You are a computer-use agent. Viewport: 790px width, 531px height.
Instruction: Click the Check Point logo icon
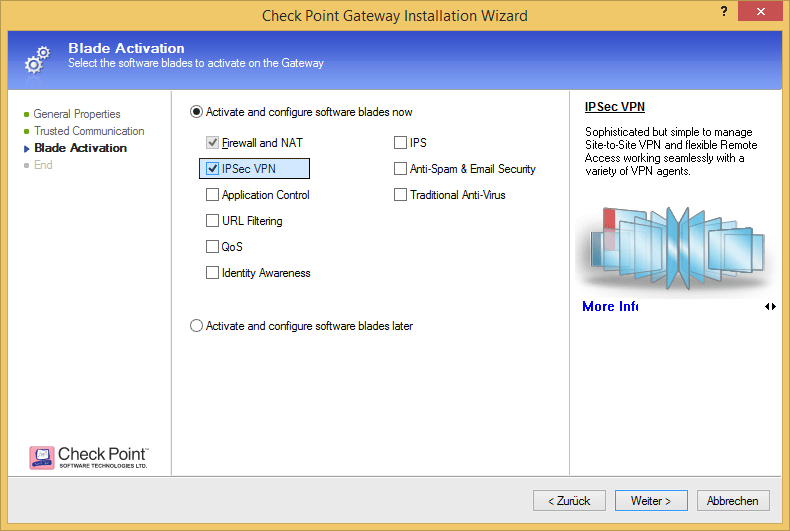point(42,458)
